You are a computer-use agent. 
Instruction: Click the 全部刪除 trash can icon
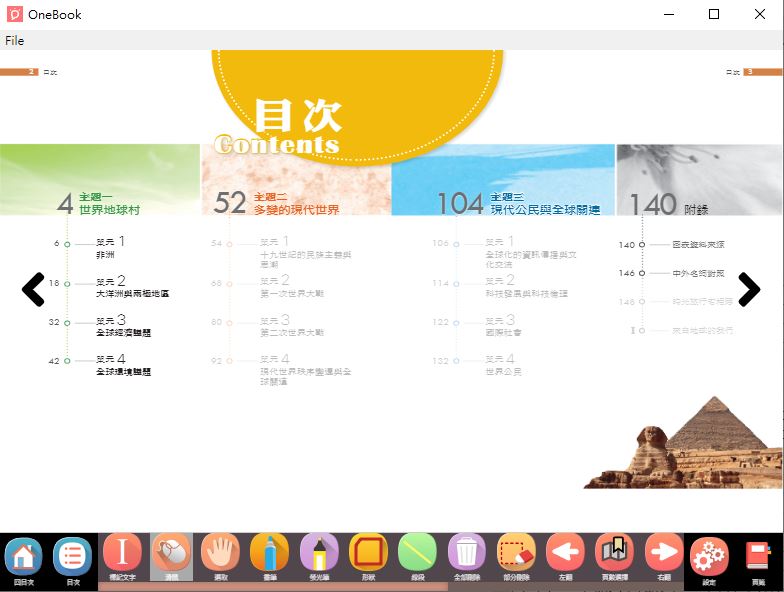click(x=467, y=553)
